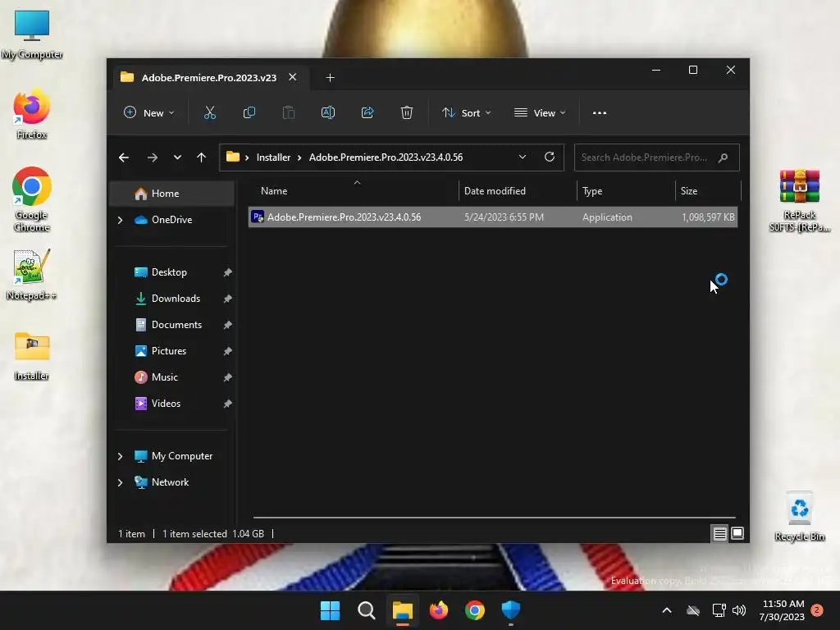The width and height of the screenshot is (840, 630).
Task: Click the Copy icon in toolbar
Action: [249, 112]
